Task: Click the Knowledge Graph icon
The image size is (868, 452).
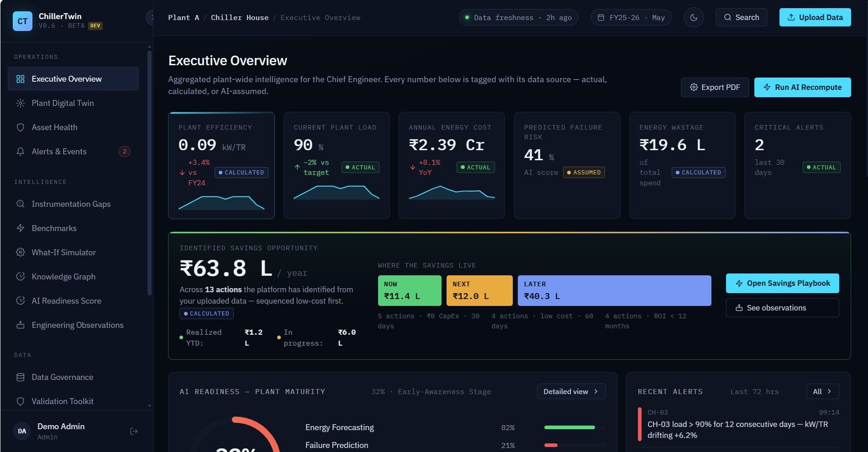Action: click(x=21, y=277)
